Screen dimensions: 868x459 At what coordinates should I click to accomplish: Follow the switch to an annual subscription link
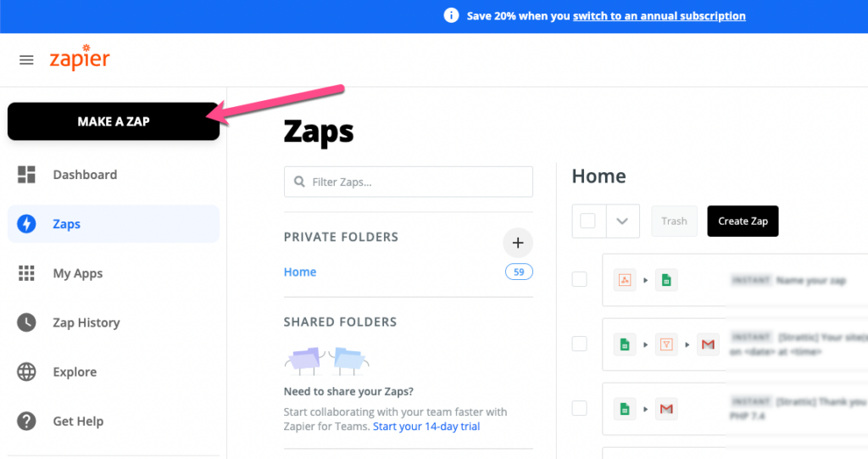coord(659,16)
